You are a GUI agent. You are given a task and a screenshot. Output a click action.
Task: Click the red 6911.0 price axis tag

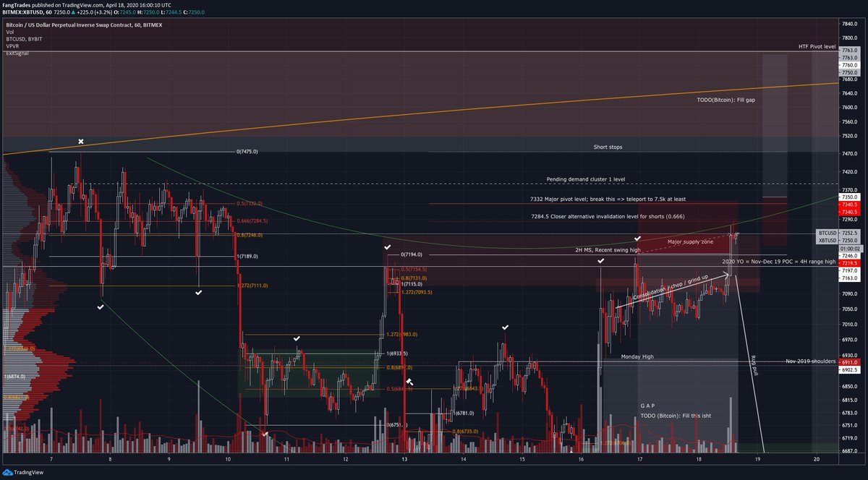(x=849, y=361)
